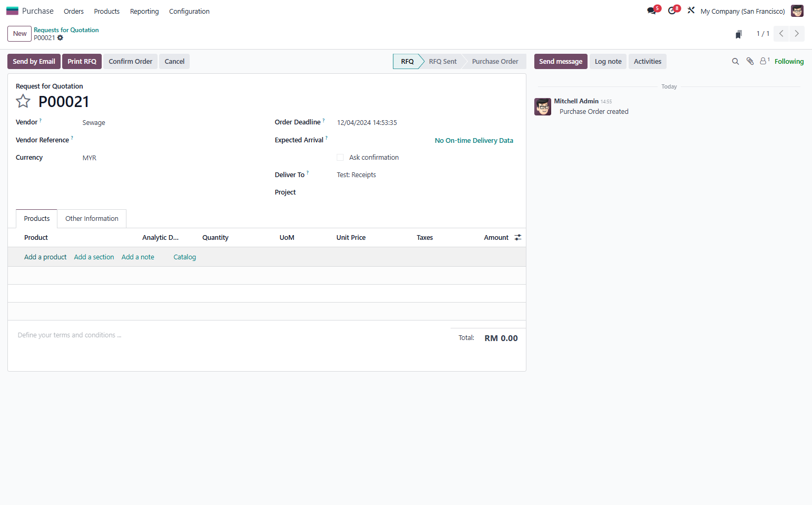Click the gear icon next to P00021
The image size is (812, 505).
(60, 38)
